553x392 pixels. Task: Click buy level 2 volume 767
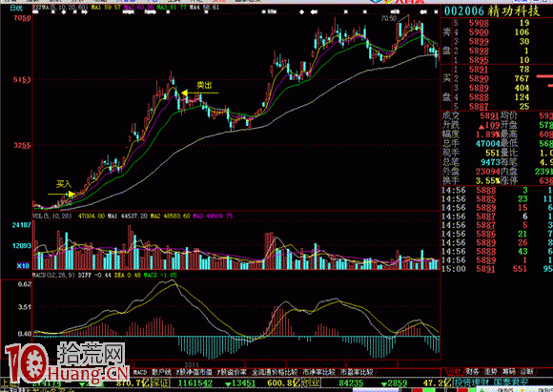(522, 78)
